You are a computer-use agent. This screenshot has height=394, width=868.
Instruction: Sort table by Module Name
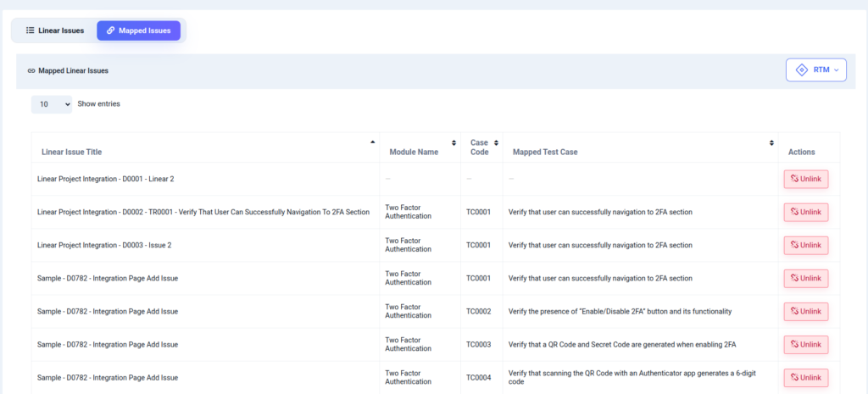coord(420,147)
